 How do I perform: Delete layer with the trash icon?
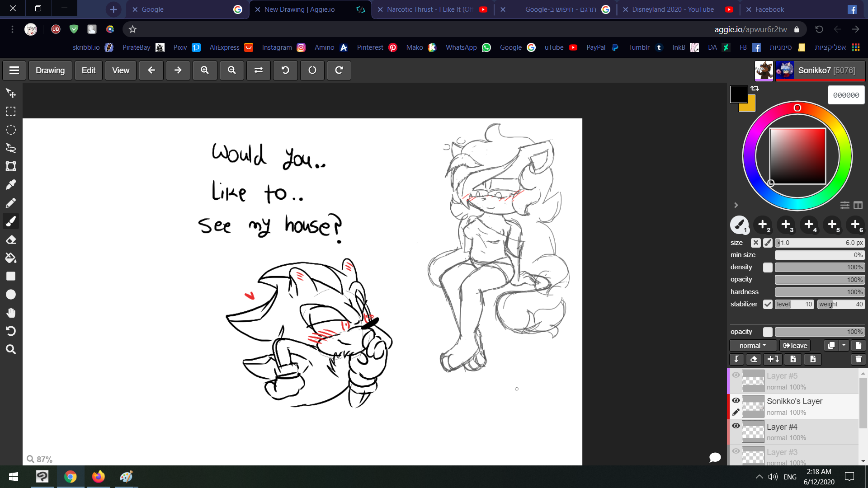(x=858, y=359)
